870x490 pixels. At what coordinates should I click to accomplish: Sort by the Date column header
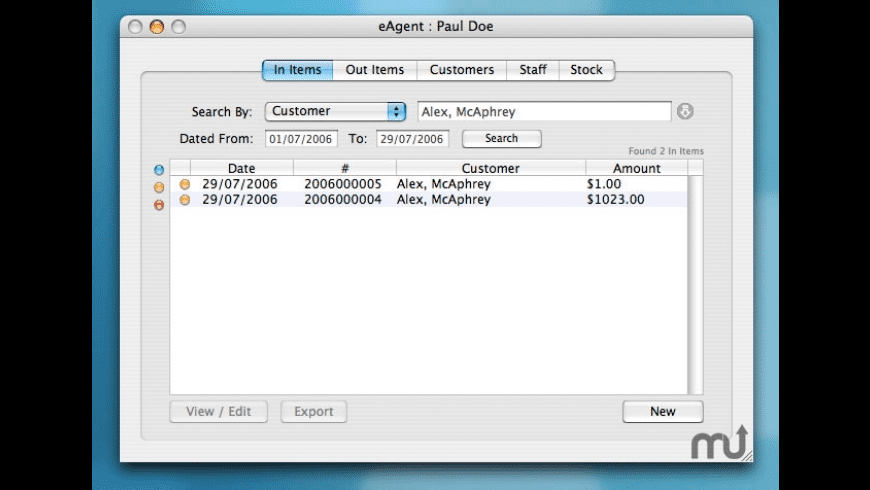[241, 168]
